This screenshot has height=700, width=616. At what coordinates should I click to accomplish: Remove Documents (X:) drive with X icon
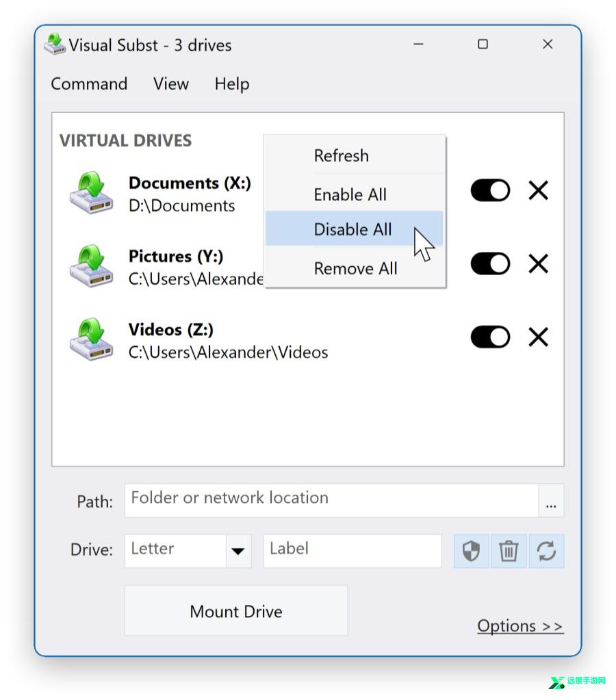(538, 191)
